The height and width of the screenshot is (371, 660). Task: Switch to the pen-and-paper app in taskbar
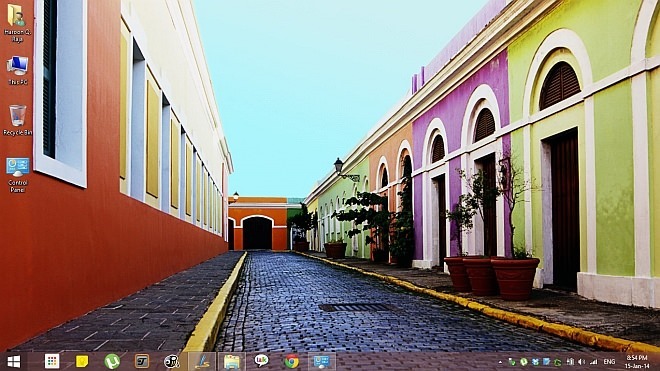[x=202, y=361]
